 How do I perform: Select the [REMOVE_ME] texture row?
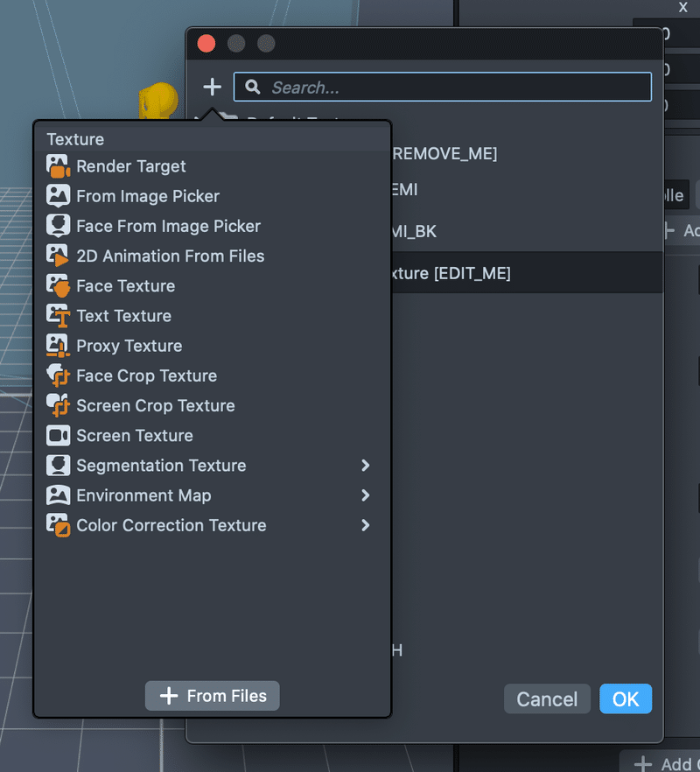(x=528, y=154)
